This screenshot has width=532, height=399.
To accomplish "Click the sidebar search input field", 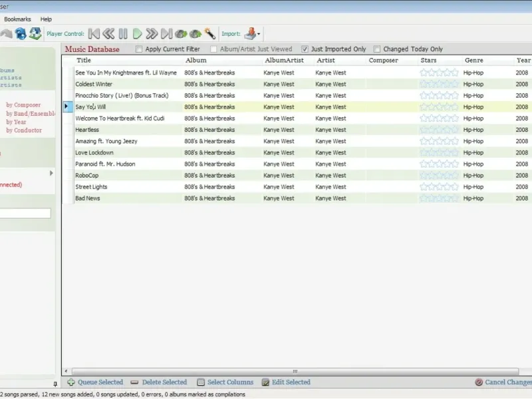I will coord(25,213).
